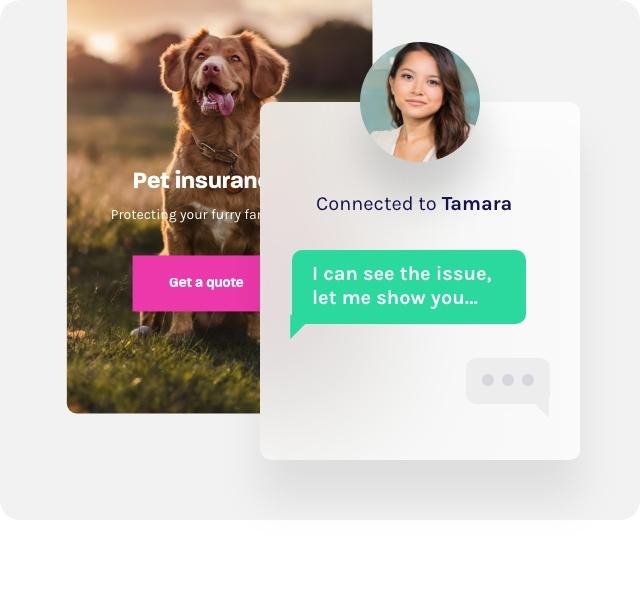Viewport: 640px width, 600px height.
Task: Click the grey typing indicator bubble
Action: (508, 380)
